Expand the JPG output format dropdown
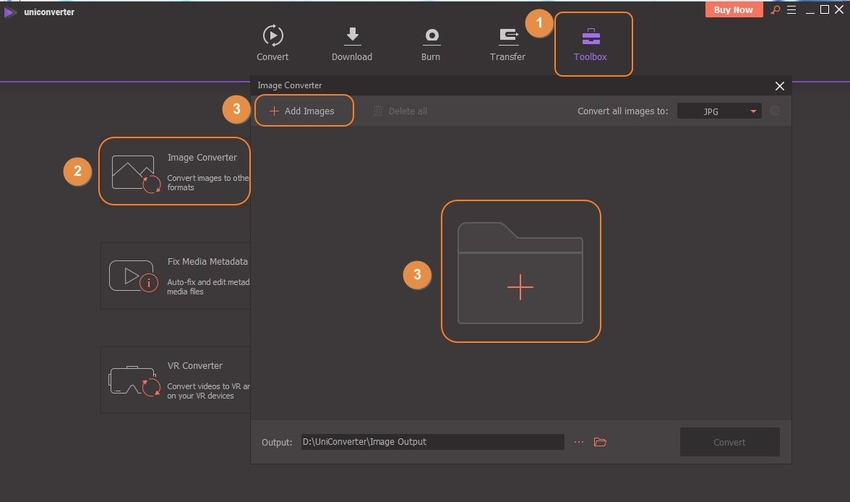Image resolution: width=850 pixels, height=502 pixels. click(x=719, y=111)
